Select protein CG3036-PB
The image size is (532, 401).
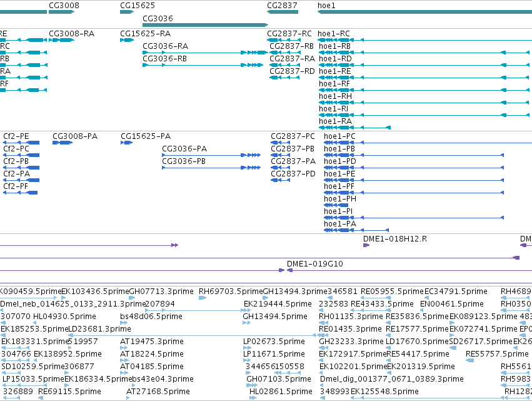184,161
